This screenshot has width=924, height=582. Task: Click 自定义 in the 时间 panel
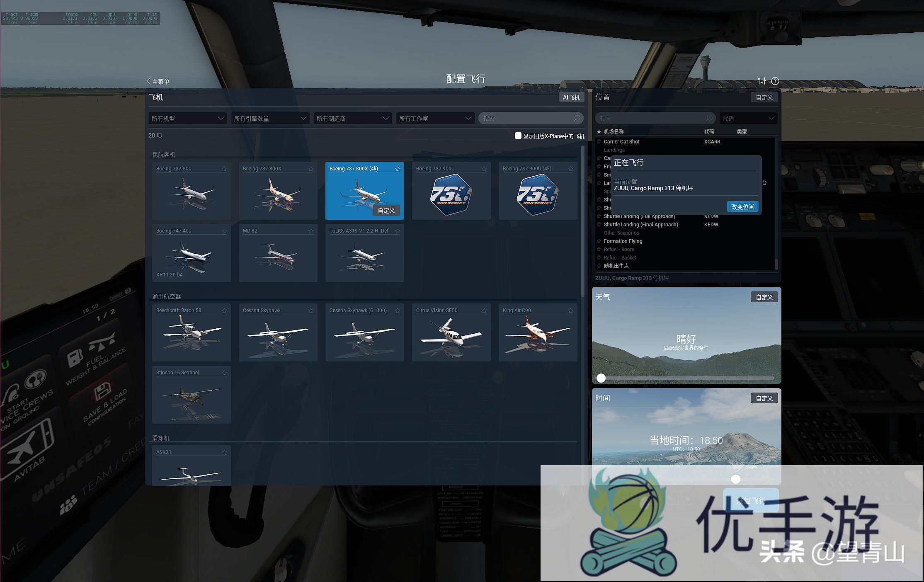(764, 398)
